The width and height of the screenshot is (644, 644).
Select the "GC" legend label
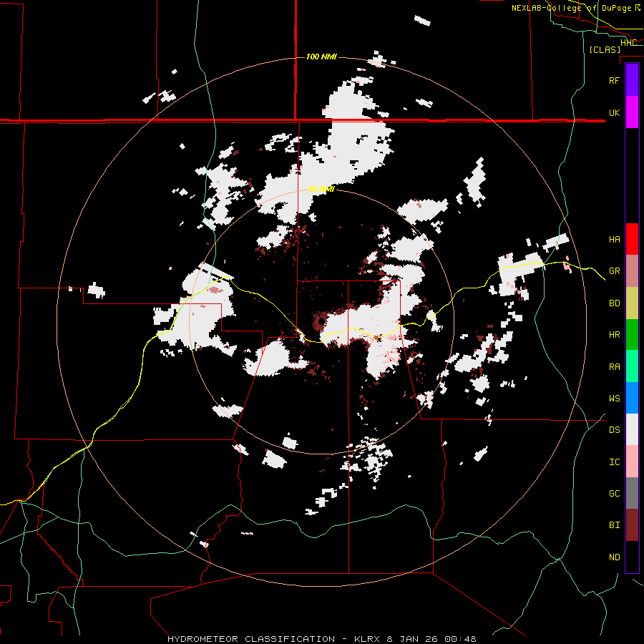click(614, 494)
